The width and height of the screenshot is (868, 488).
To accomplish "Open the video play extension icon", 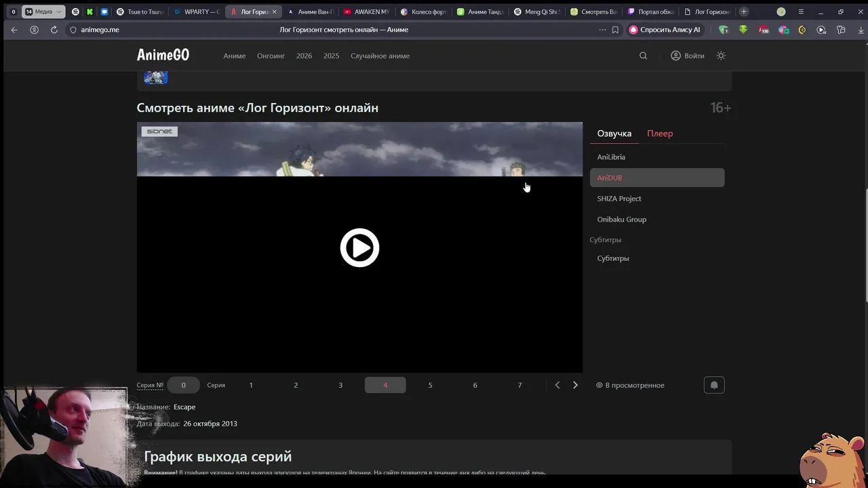I will click(821, 30).
